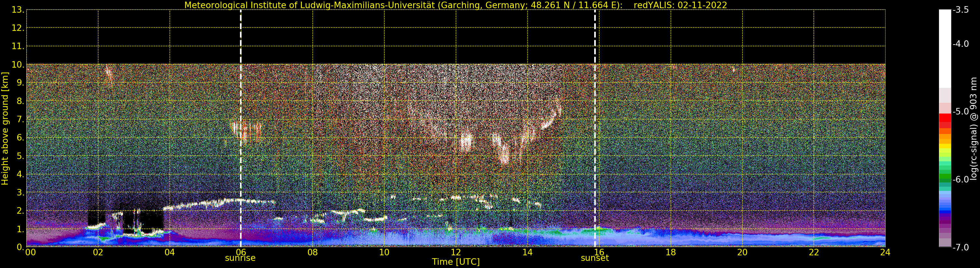Click the x-axis tick label 20
Viewport: 980px width, 268px height.
tap(742, 252)
